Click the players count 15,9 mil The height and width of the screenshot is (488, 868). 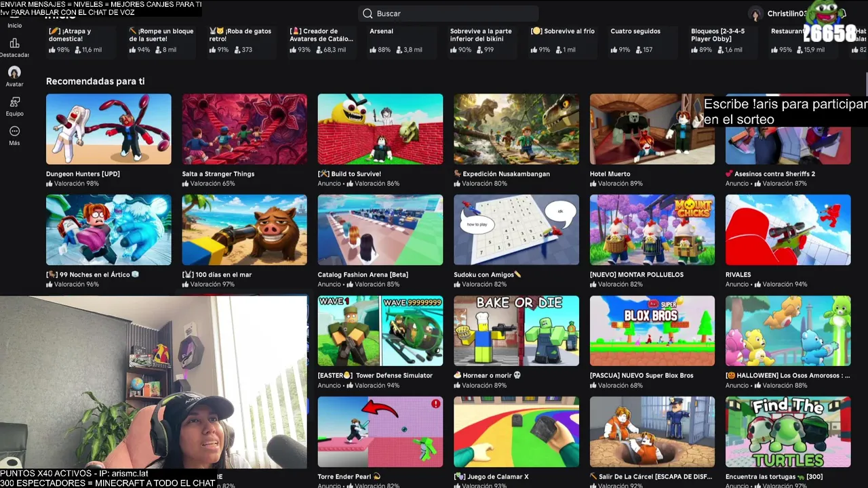[x=811, y=50]
